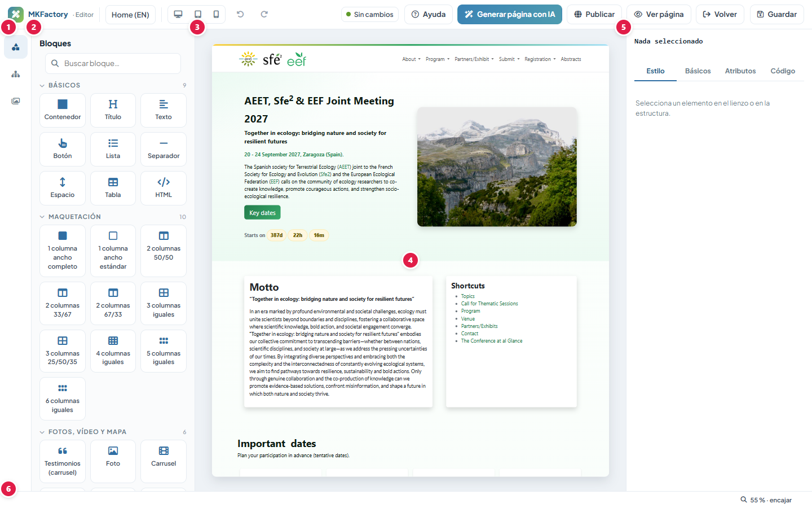Redo the last change
The width and height of the screenshot is (812, 508).
(x=264, y=14)
